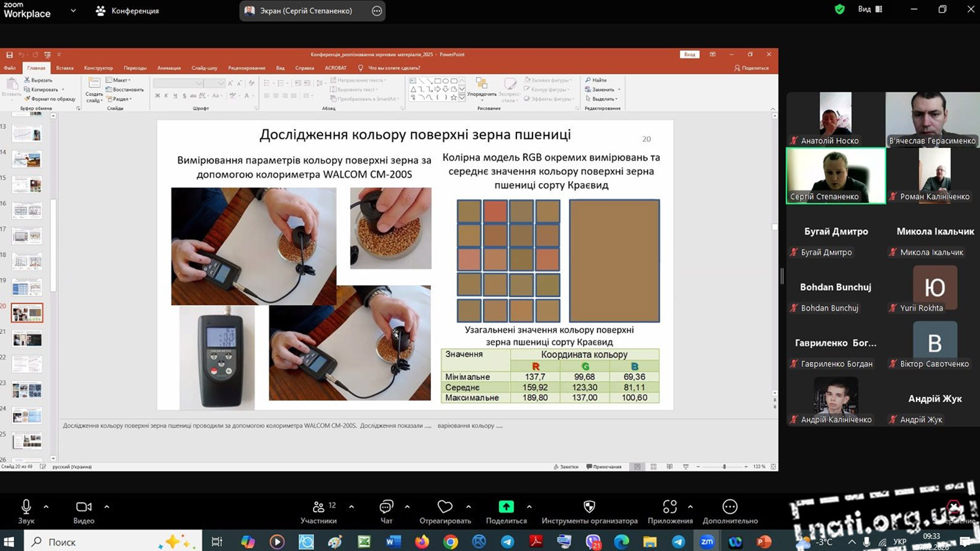This screenshot has height=551, width=980.
Task: Click the Поделиться button in PowerPoint
Action: (x=751, y=68)
